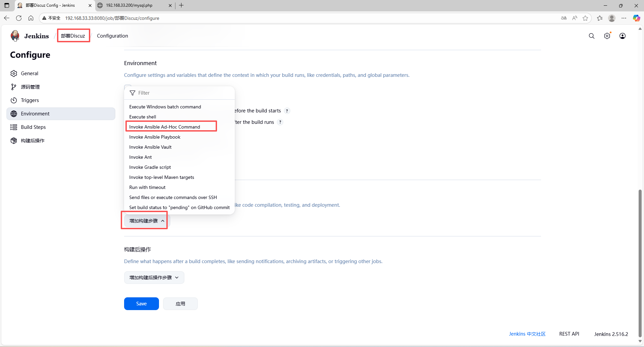The height and width of the screenshot is (347, 644).
Task: Expand the 增加构建后操作步骤 dropdown
Action: tap(154, 278)
